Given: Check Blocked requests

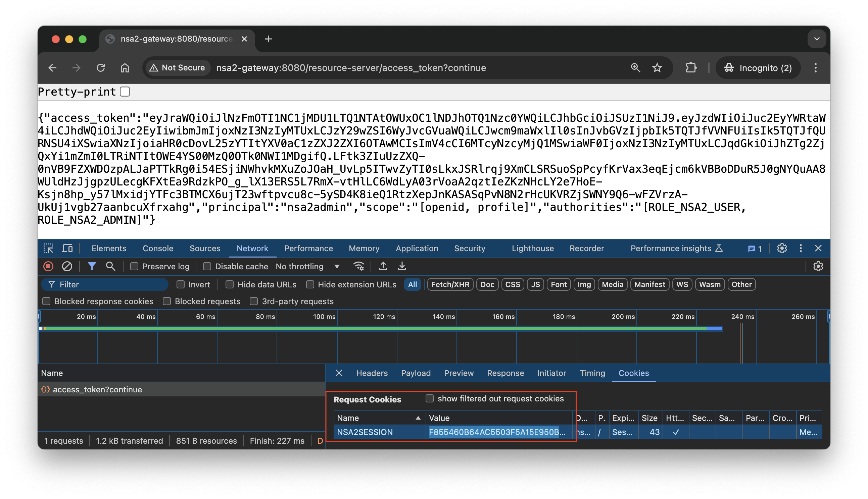Looking at the screenshot, I should pos(167,301).
